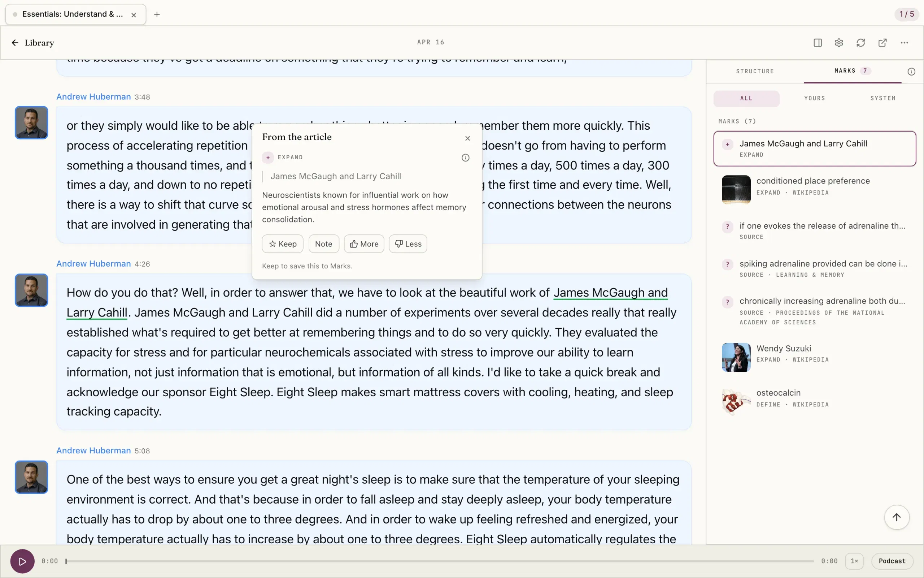Click the plus Expand icon in popup
924x578 pixels.
pyautogui.click(x=268, y=158)
